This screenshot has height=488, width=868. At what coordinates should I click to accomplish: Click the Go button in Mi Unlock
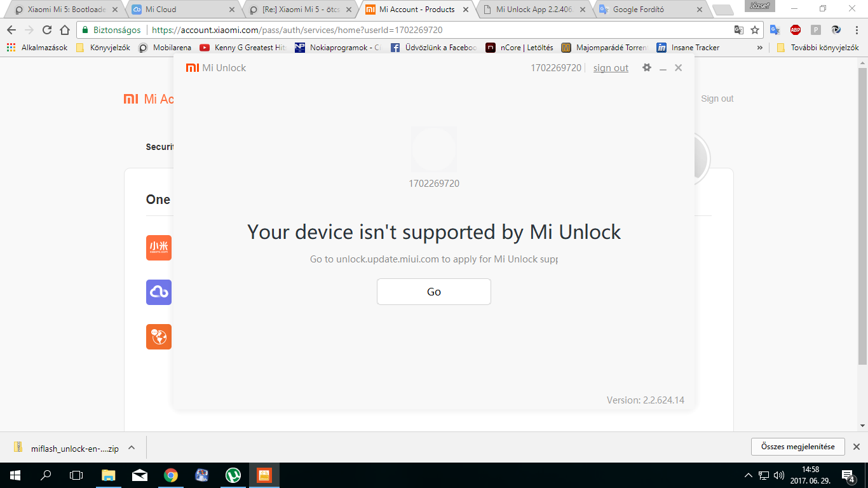[434, 292]
